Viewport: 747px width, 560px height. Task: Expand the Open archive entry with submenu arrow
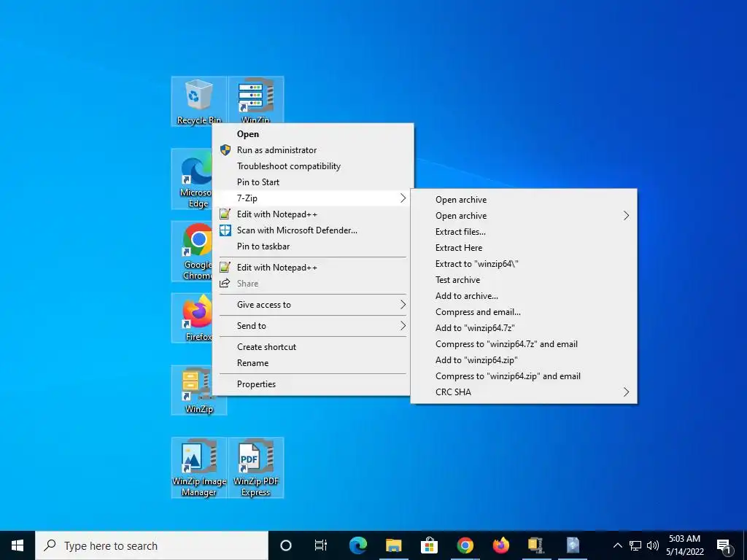(x=524, y=216)
